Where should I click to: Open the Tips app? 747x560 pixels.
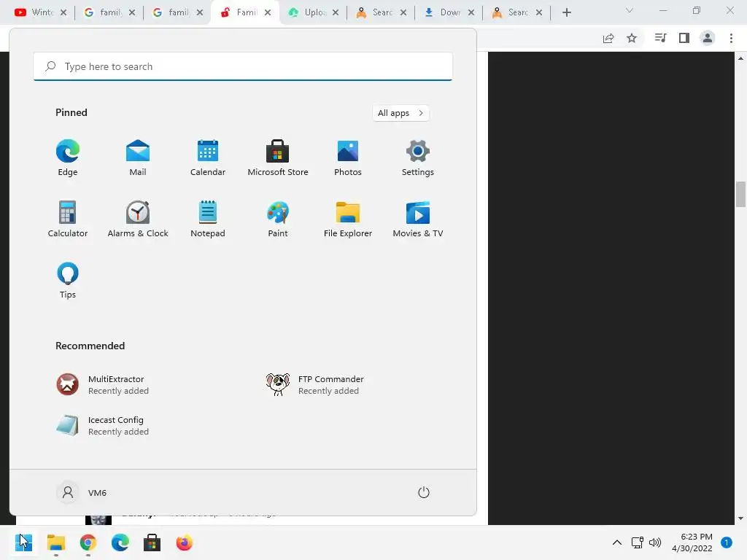tap(68, 281)
